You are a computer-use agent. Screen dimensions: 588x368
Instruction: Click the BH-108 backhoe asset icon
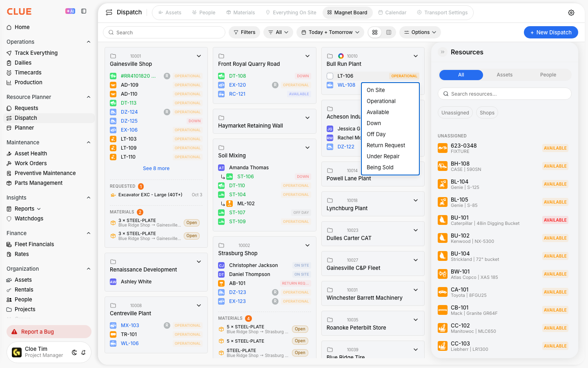tap(443, 166)
